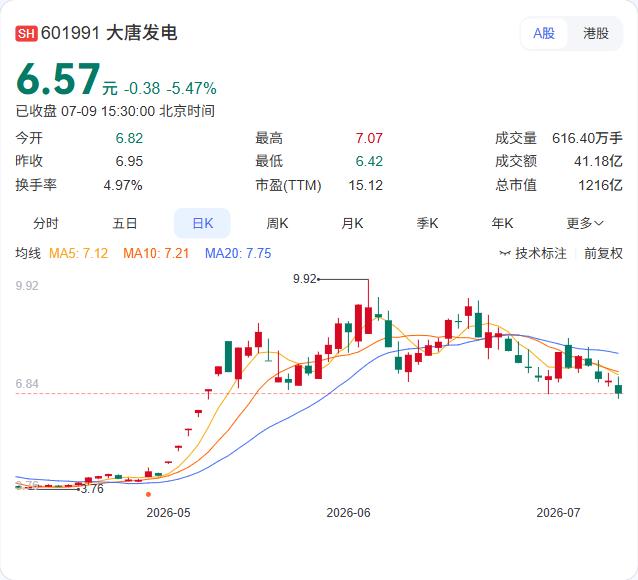Click the MA20: 7.75 indicator
Screen dimensions: 638x580
[238, 254]
